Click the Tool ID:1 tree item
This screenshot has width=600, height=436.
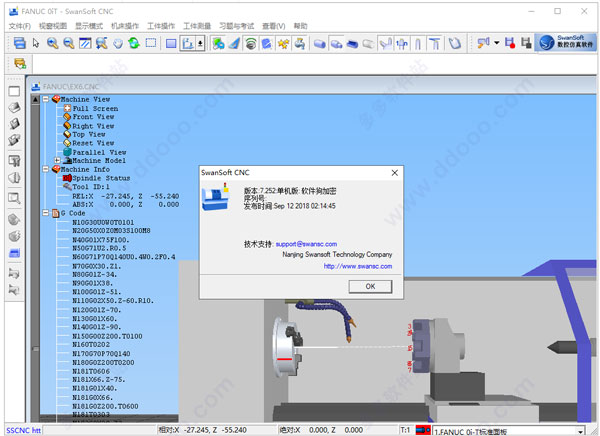coord(91,187)
